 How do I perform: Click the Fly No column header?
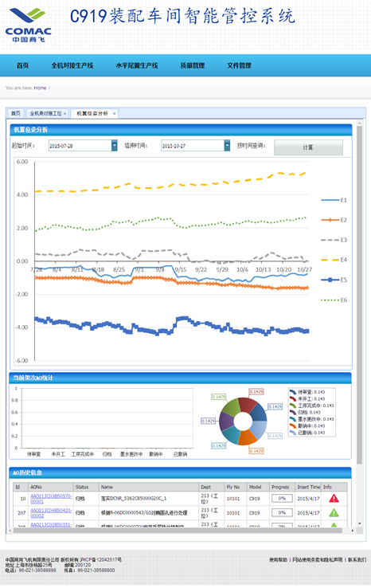click(236, 487)
